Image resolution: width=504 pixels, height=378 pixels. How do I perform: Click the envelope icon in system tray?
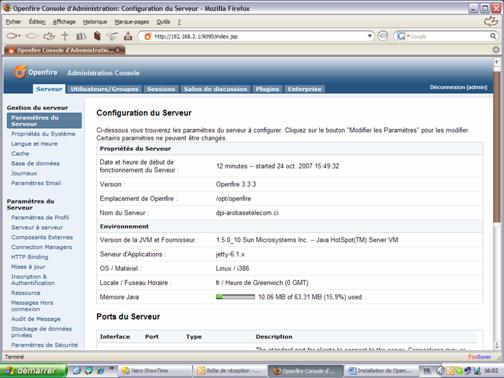pyautogui.click(x=450, y=371)
